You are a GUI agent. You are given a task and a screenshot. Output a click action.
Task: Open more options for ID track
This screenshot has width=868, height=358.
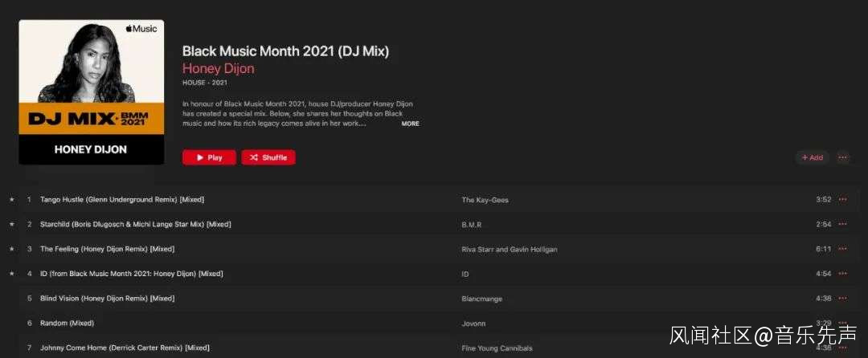[x=842, y=274]
